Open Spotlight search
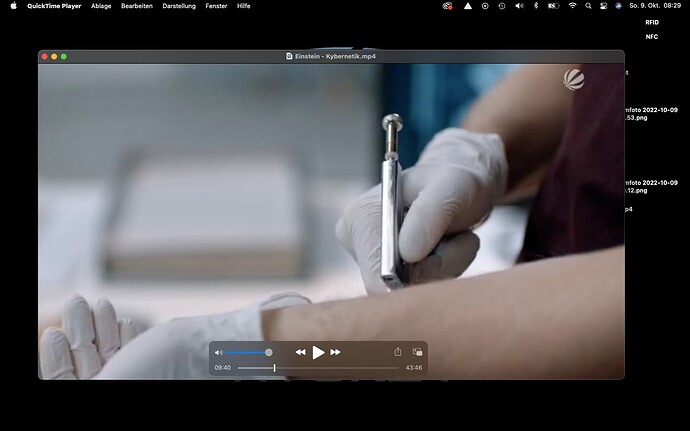This screenshot has width=690, height=431. click(x=588, y=6)
